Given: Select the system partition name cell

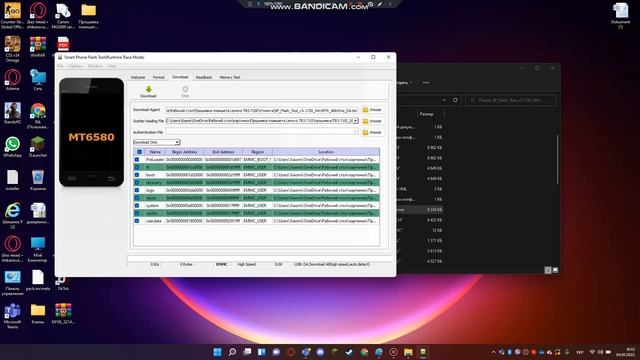Looking at the screenshot, I should tap(155, 205).
